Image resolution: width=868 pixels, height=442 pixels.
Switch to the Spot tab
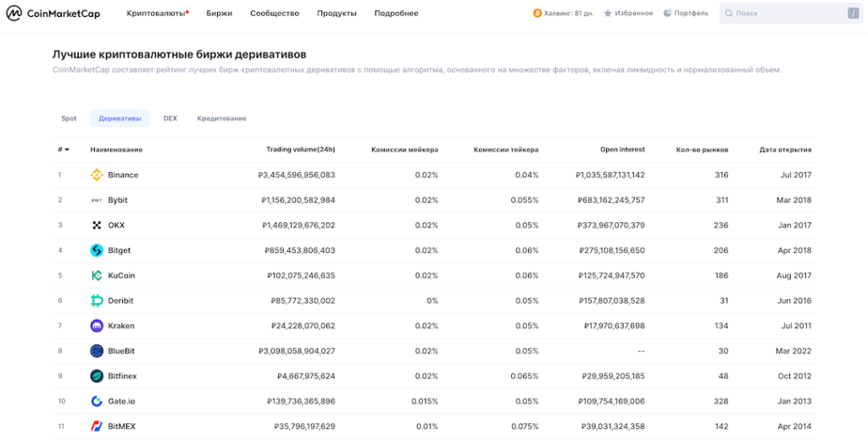pos(69,119)
